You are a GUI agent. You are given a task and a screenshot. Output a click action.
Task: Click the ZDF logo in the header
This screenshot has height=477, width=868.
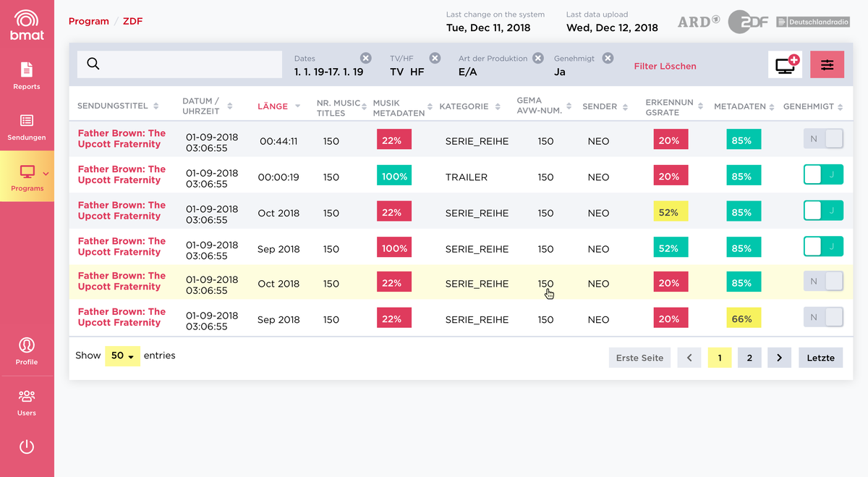748,22
